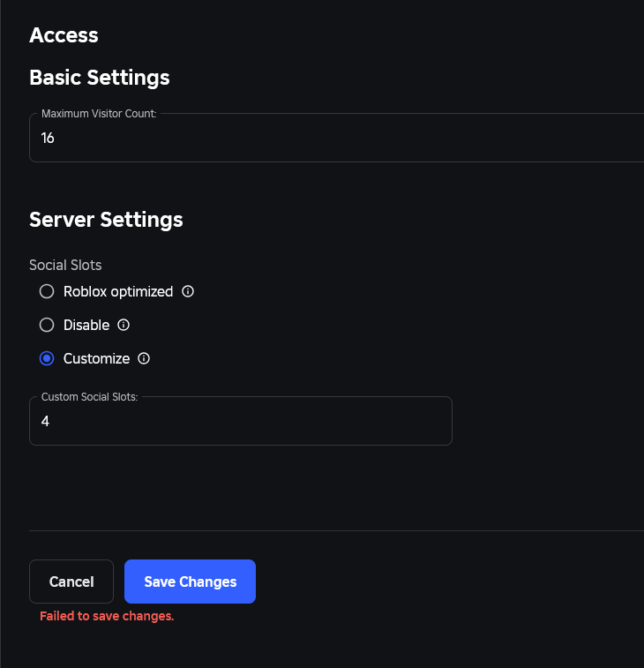Screen dimensions: 644x668
Task: Click the 'Maximum Visitor Count:' field label
Action: (99, 114)
